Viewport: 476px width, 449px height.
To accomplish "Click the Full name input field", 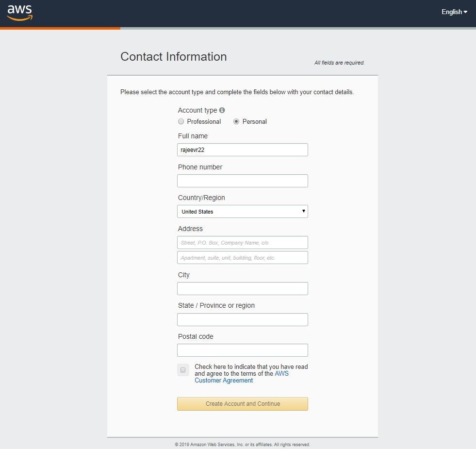I will point(243,150).
